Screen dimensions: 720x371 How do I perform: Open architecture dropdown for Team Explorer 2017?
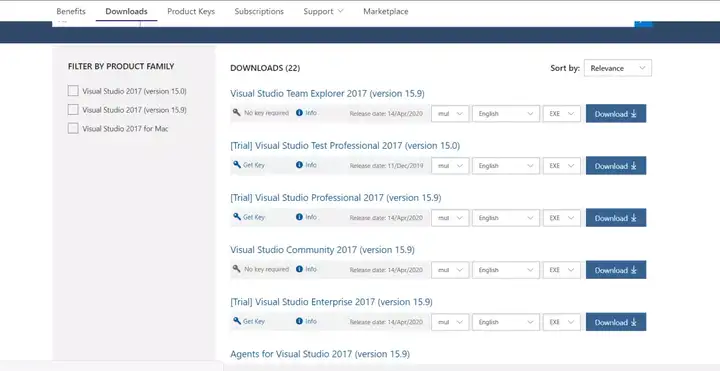click(450, 114)
